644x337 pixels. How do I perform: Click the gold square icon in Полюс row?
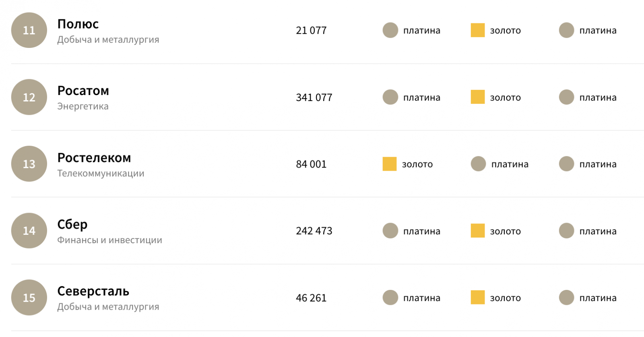click(x=477, y=30)
